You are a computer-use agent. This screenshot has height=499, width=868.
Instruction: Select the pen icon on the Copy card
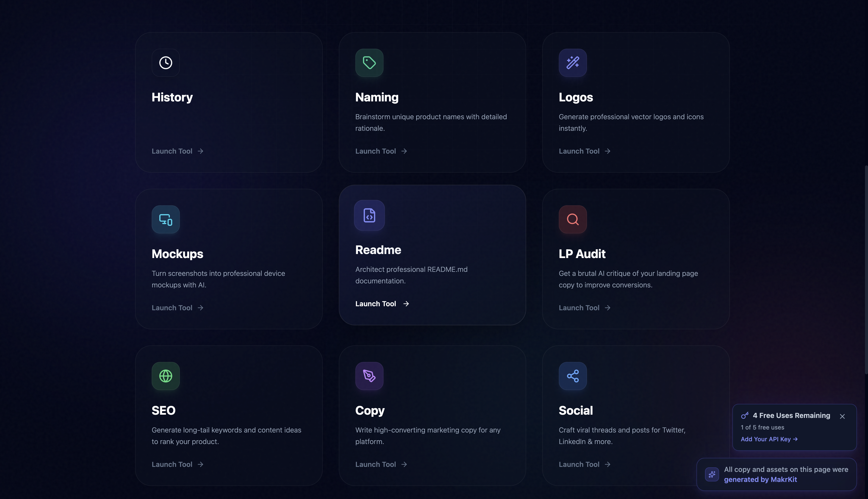(369, 376)
